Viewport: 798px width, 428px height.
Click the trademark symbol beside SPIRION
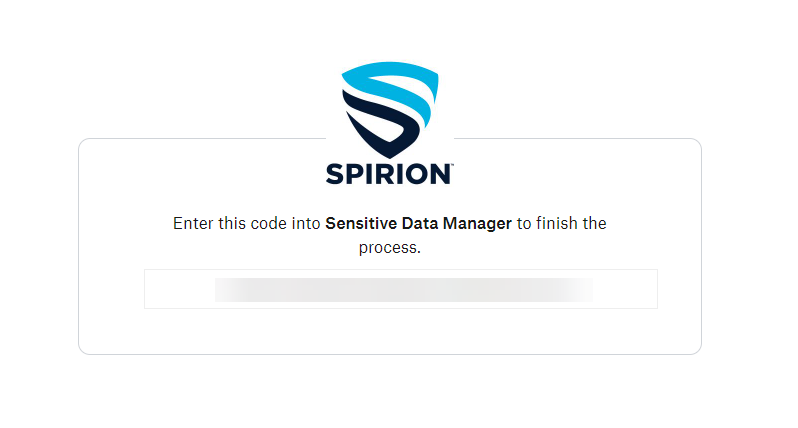(x=453, y=165)
